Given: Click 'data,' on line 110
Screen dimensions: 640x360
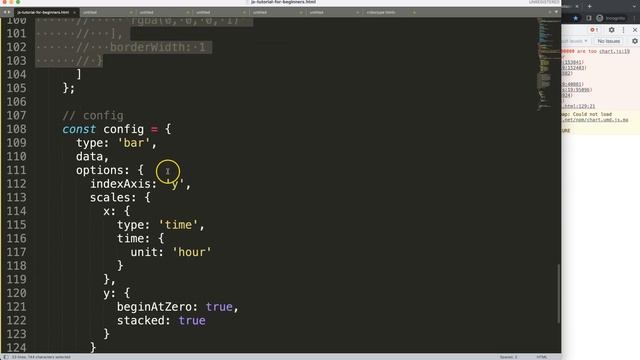Looking at the screenshot, I should (92, 157).
